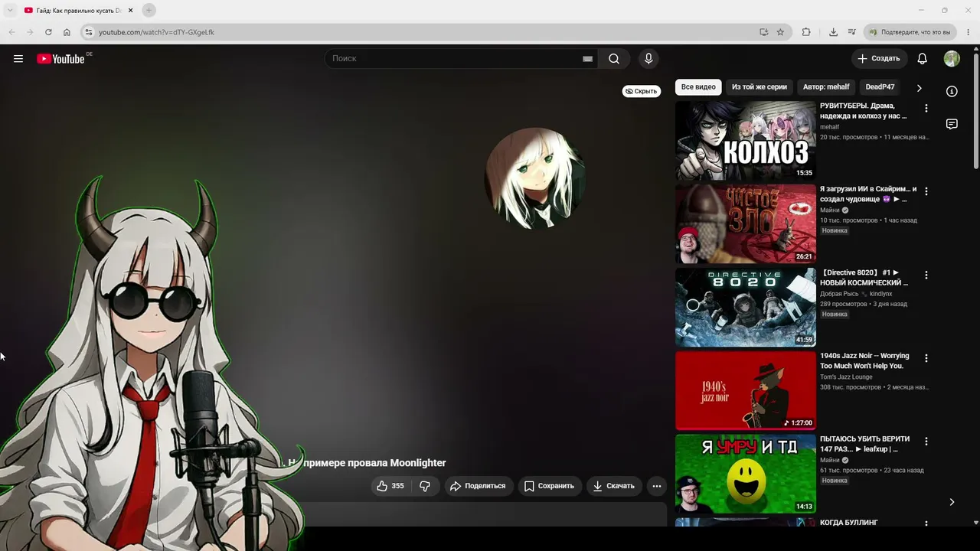Install the app from the address bar

[x=763, y=32]
